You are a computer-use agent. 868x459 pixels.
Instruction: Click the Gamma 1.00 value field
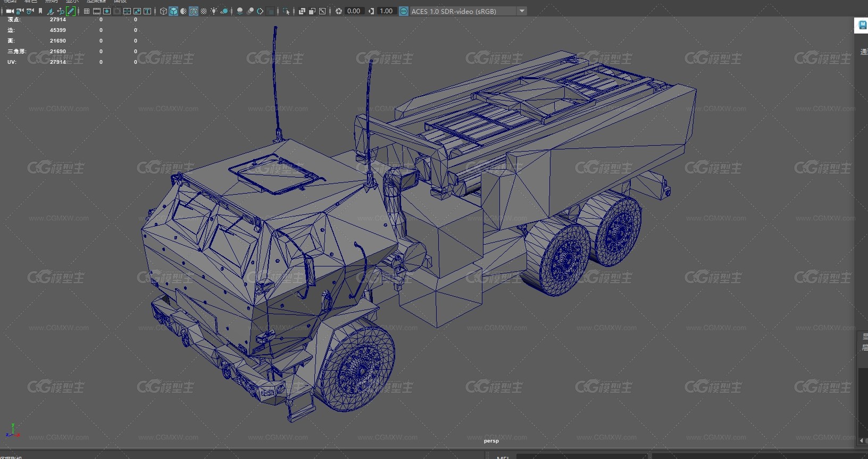pyautogui.click(x=387, y=11)
